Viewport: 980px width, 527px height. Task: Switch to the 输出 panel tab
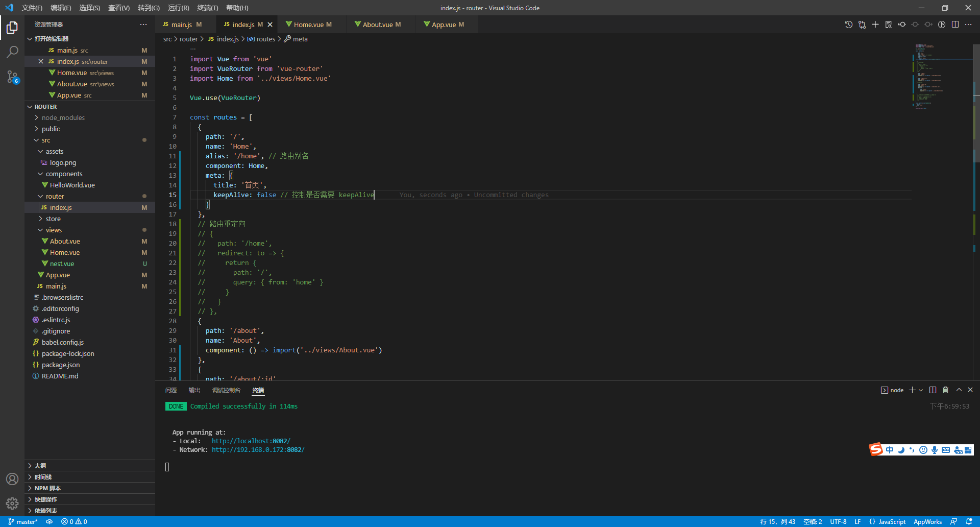[194, 390]
